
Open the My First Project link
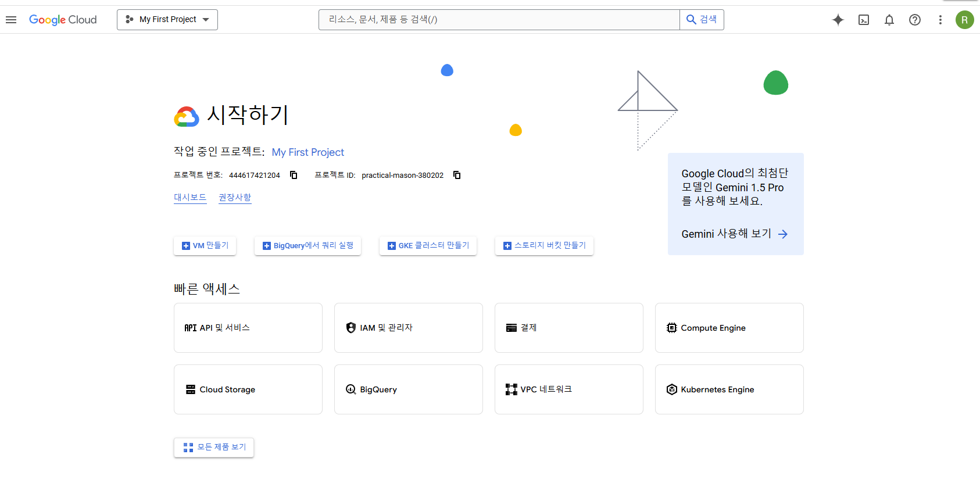point(308,152)
